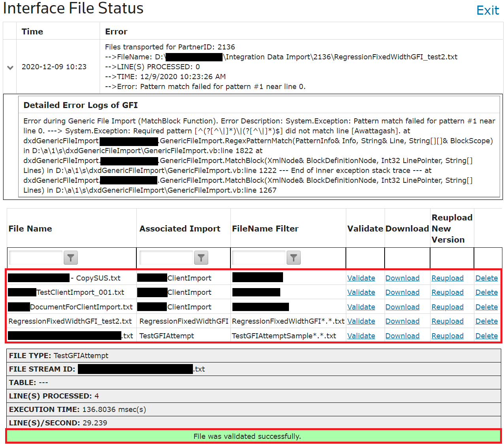The width and height of the screenshot is (504, 444).
Task: Click the Associated Import filter funnel icon
Action: click(x=201, y=258)
